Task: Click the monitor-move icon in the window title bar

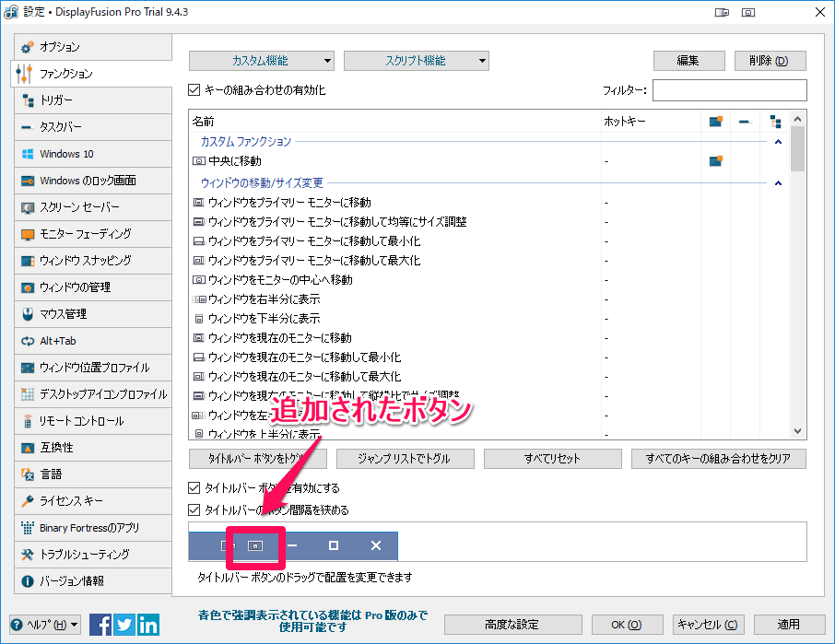Action: pyautogui.click(x=722, y=12)
